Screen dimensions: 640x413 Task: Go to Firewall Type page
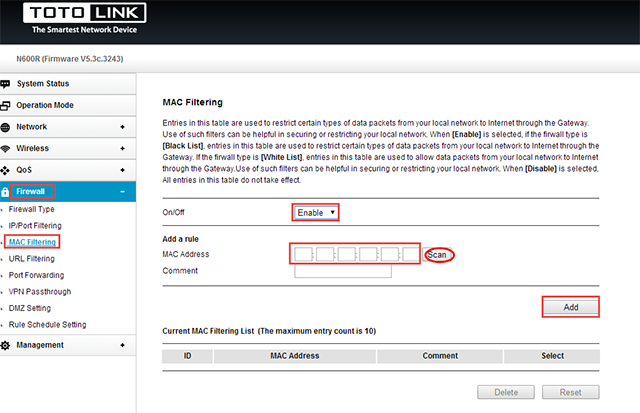pos(31,209)
